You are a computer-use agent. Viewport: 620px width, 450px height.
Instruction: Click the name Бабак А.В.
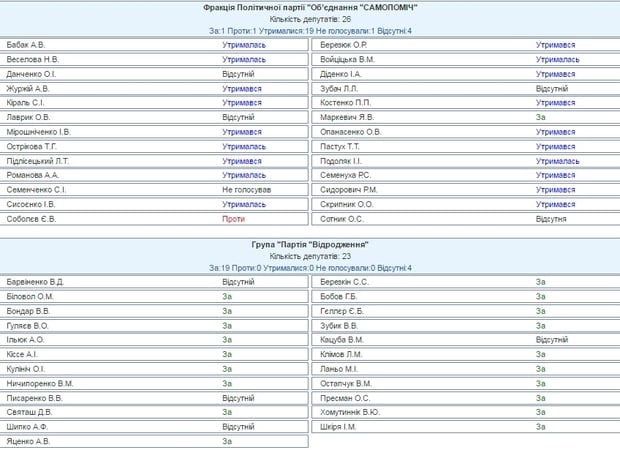[x=26, y=45]
